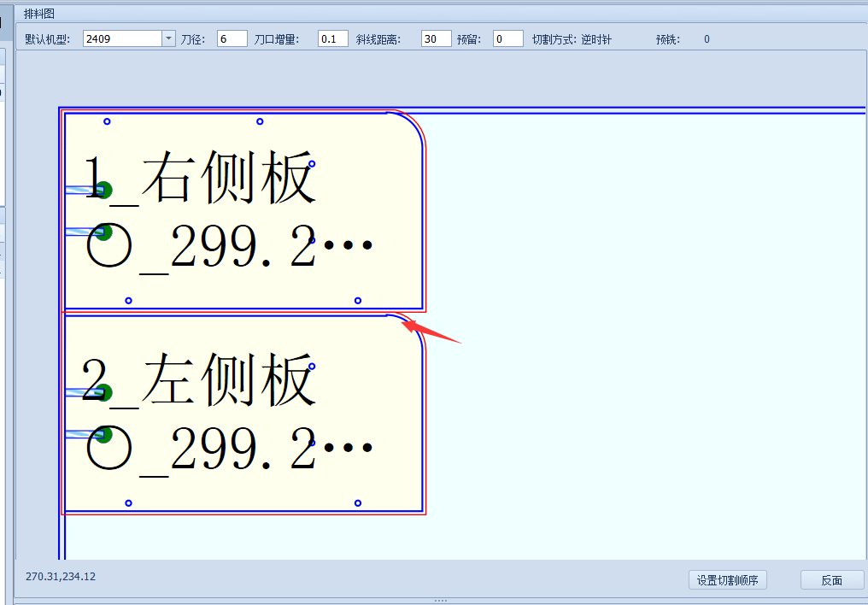Select 2409 in the machine model combo box
Image resolution: width=868 pixels, height=605 pixels.
coord(120,38)
